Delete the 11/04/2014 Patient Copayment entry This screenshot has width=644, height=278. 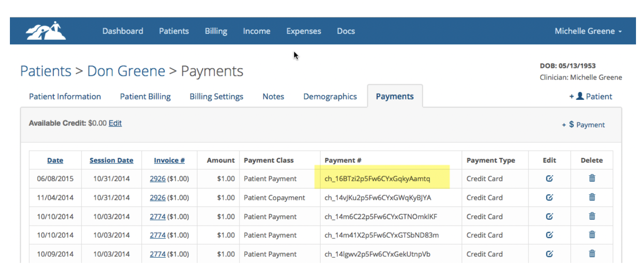(x=592, y=197)
